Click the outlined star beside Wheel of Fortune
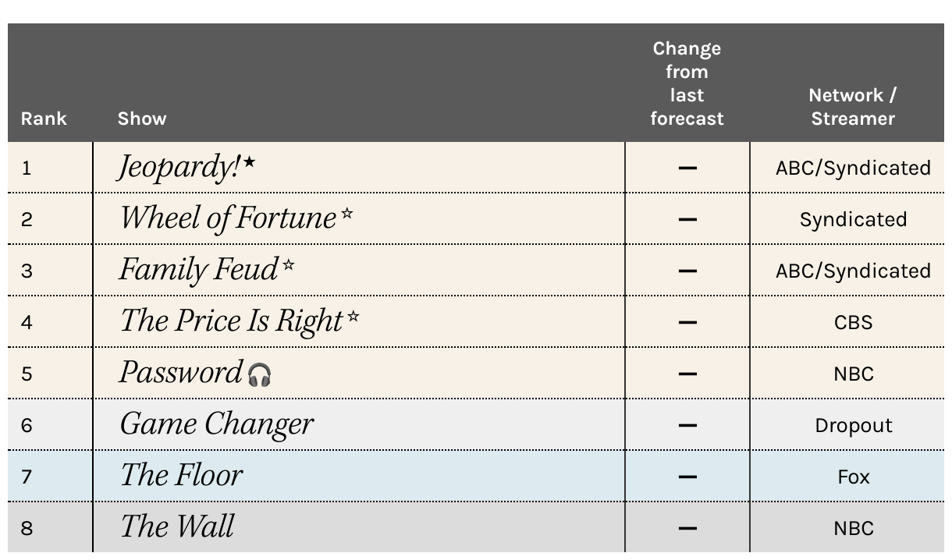 346,212
